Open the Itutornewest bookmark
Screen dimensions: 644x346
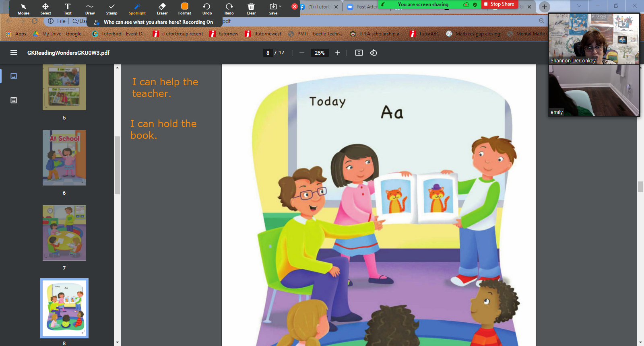point(263,34)
